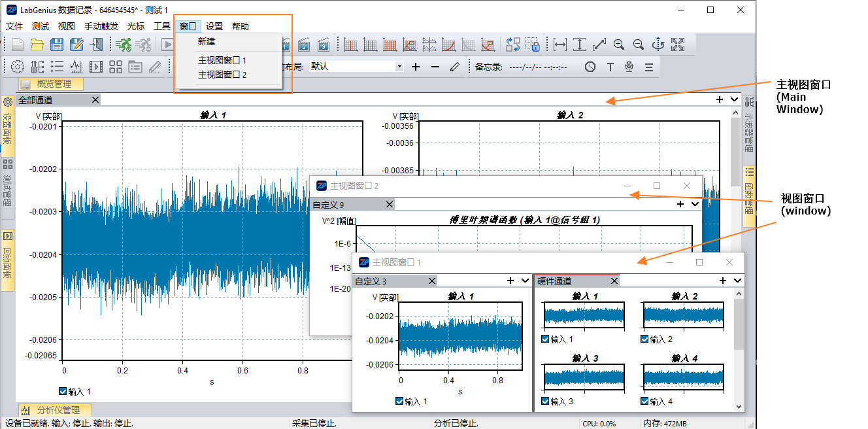Open the 分析仪管理 panel tab

click(55, 410)
